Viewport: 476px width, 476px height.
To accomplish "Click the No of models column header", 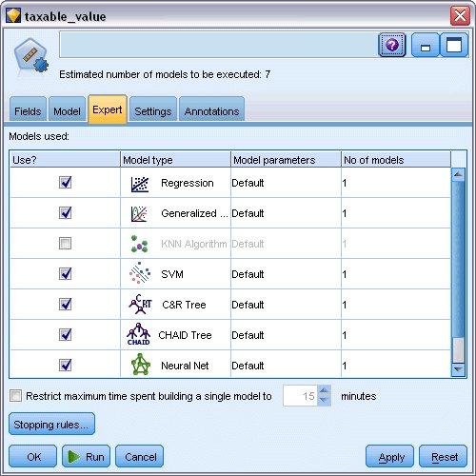I will (396, 160).
